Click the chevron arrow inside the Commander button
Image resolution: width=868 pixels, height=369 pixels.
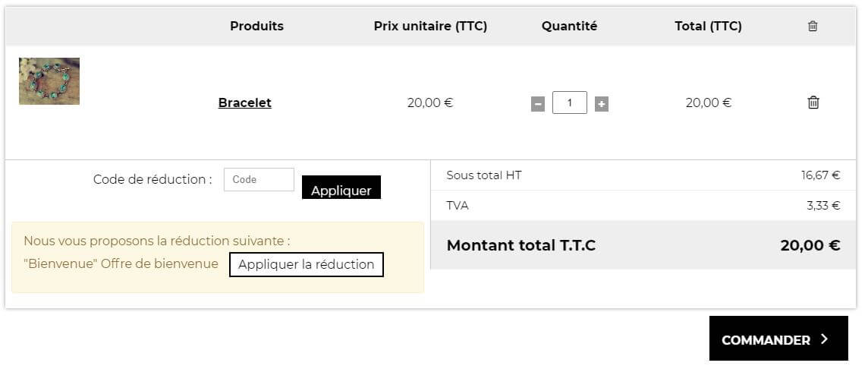pyautogui.click(x=824, y=339)
